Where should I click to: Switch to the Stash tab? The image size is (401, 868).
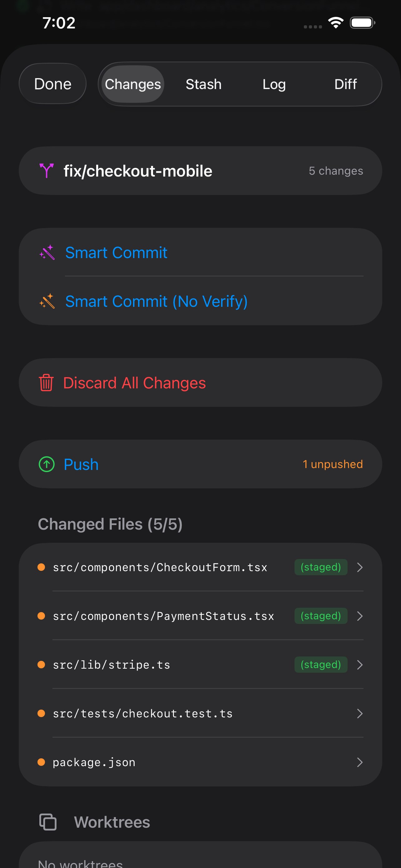click(203, 84)
